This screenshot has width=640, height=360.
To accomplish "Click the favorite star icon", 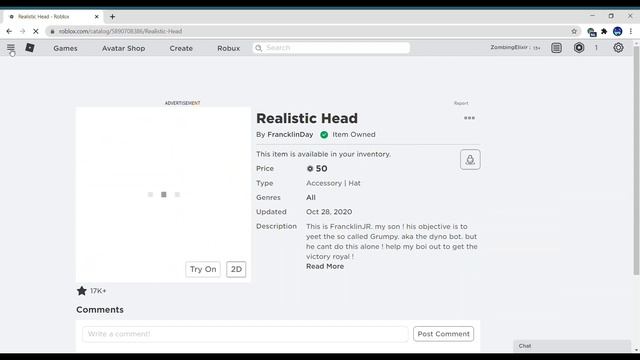I will click(x=82, y=291).
